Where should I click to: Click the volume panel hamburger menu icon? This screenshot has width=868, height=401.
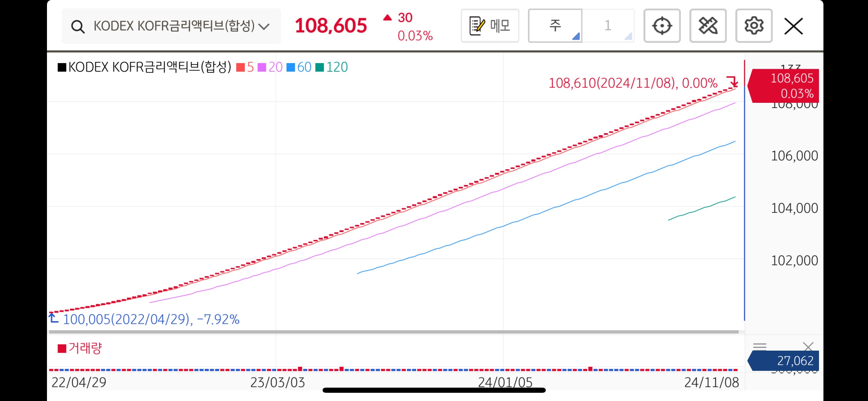[x=760, y=347]
